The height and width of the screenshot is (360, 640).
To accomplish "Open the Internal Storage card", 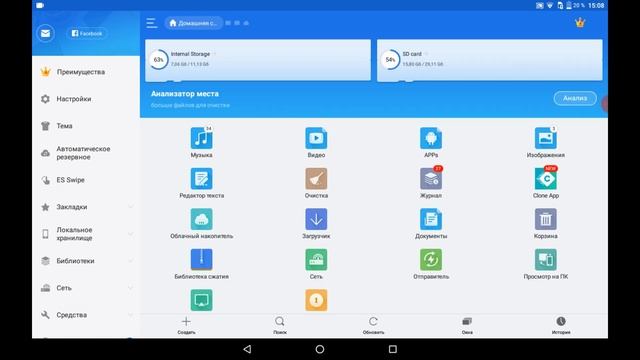I will tap(258, 60).
